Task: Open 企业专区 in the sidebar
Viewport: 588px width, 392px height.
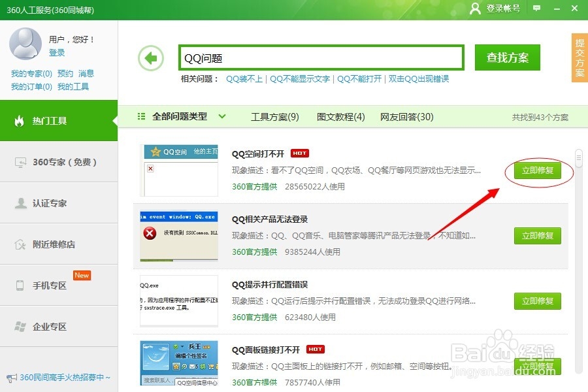Action: click(x=59, y=327)
